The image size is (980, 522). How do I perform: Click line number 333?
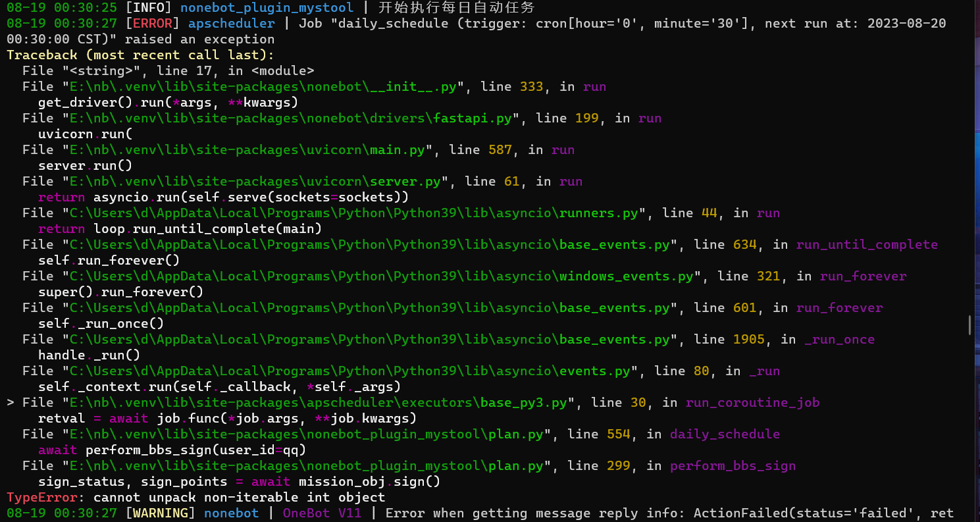532,87
